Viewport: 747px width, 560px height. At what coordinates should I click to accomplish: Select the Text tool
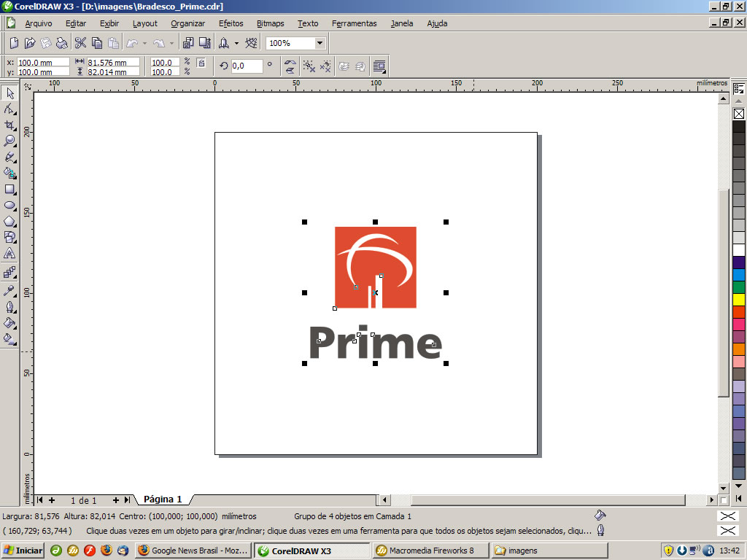[9, 254]
